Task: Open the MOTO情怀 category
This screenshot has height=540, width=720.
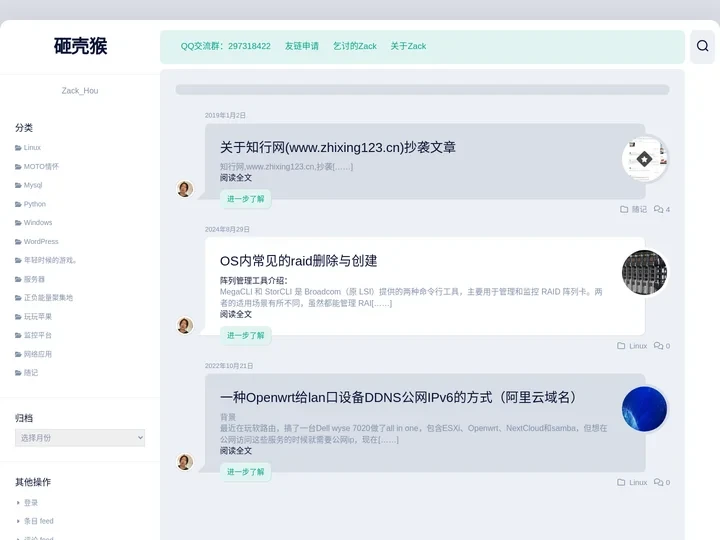Action: (x=41, y=166)
